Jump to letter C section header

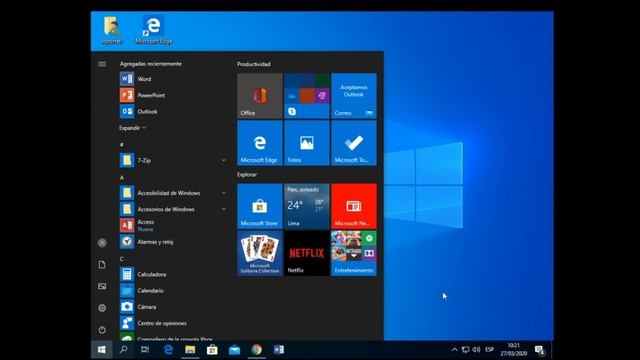(x=122, y=259)
